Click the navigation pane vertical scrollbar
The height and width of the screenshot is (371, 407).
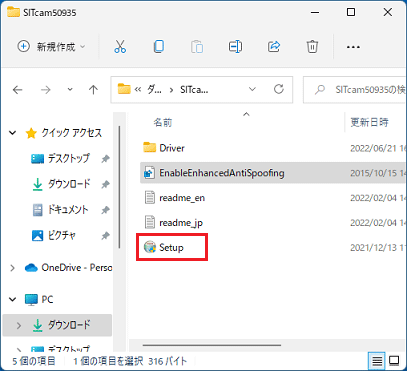[119, 187]
